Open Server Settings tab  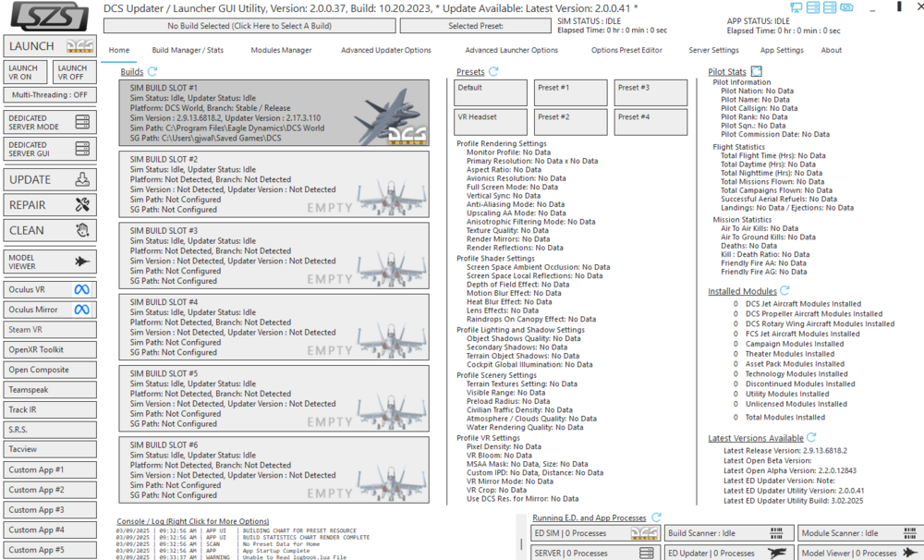[x=713, y=50]
